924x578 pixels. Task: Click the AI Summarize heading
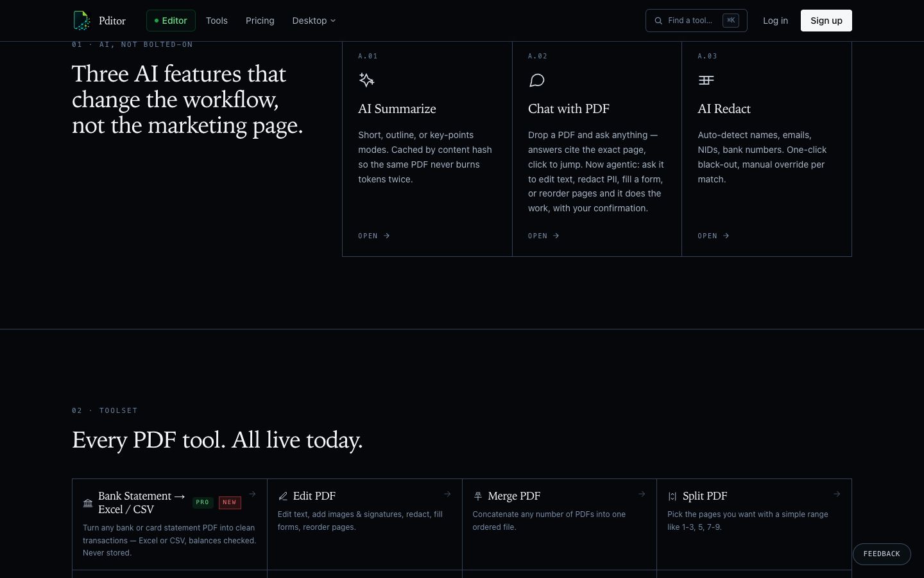tap(397, 109)
